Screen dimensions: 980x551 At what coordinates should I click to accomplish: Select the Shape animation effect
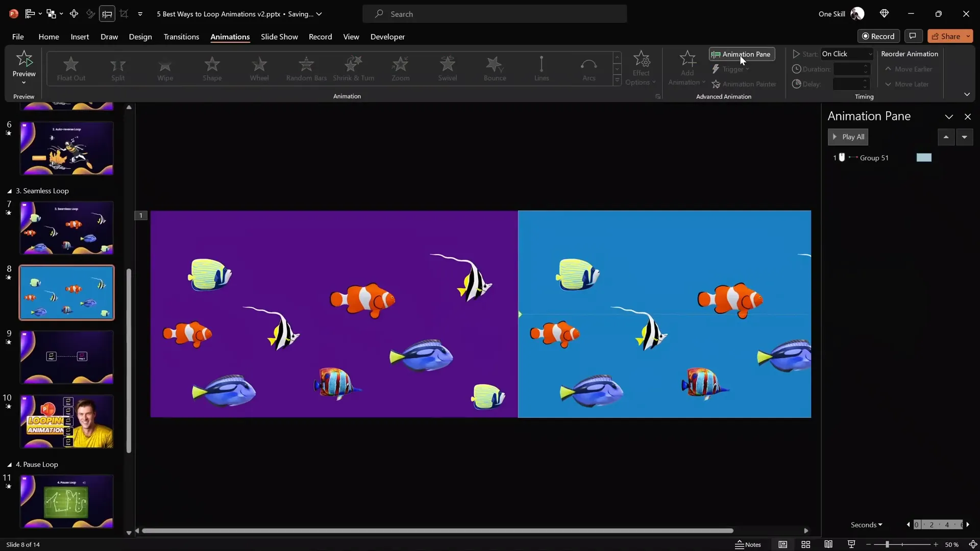coord(212,69)
